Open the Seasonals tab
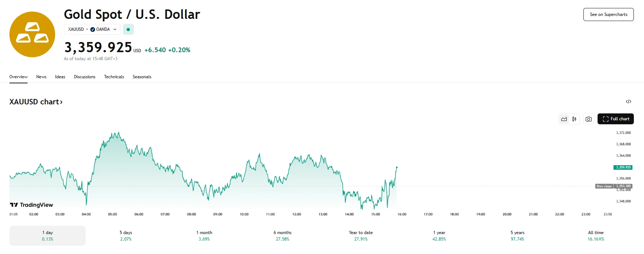Image resolution: width=644 pixels, height=254 pixels. click(x=142, y=77)
